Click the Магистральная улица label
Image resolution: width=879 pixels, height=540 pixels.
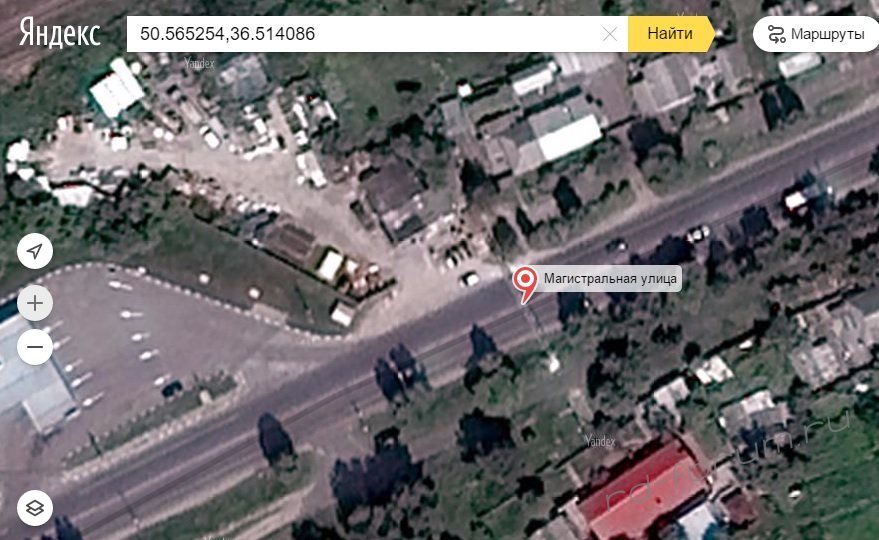[x=610, y=278]
